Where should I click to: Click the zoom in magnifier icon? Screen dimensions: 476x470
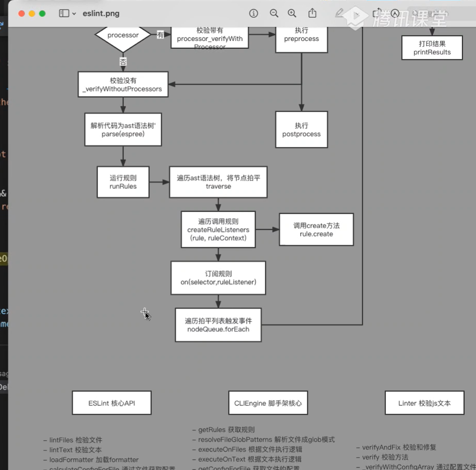click(x=292, y=13)
